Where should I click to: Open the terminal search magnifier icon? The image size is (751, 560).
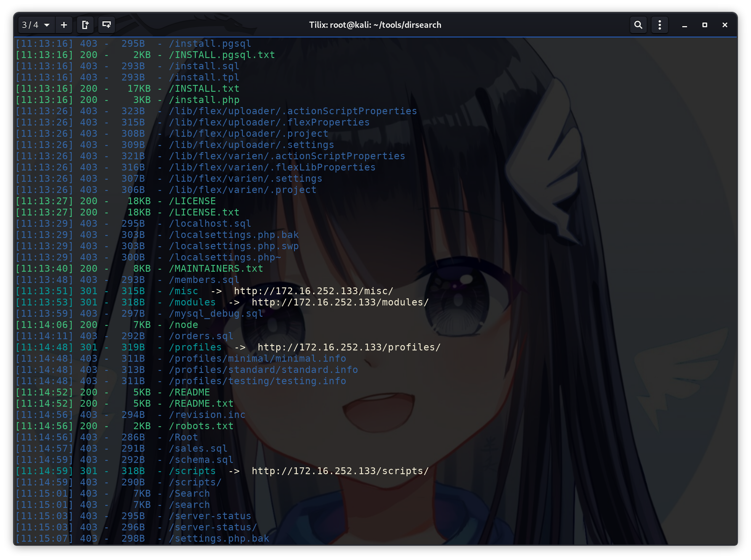coord(638,25)
